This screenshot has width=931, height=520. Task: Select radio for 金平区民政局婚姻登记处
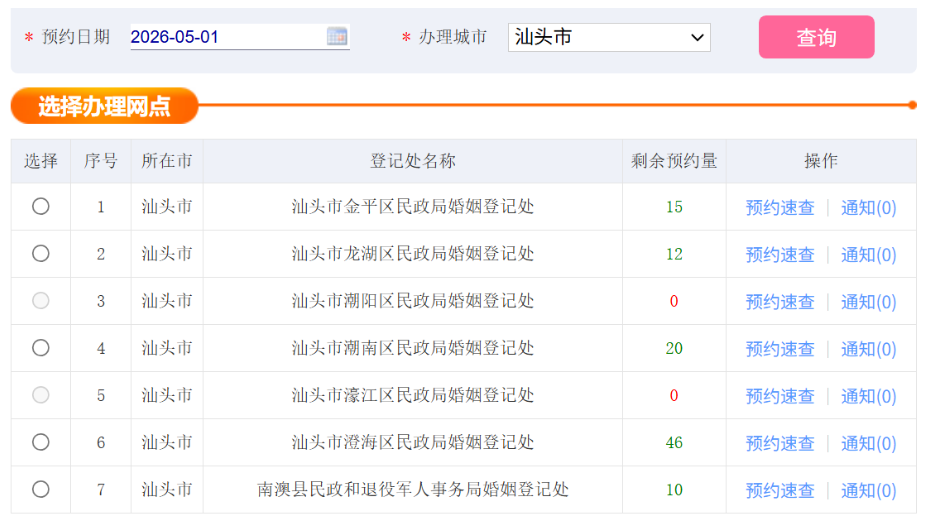tap(41, 207)
